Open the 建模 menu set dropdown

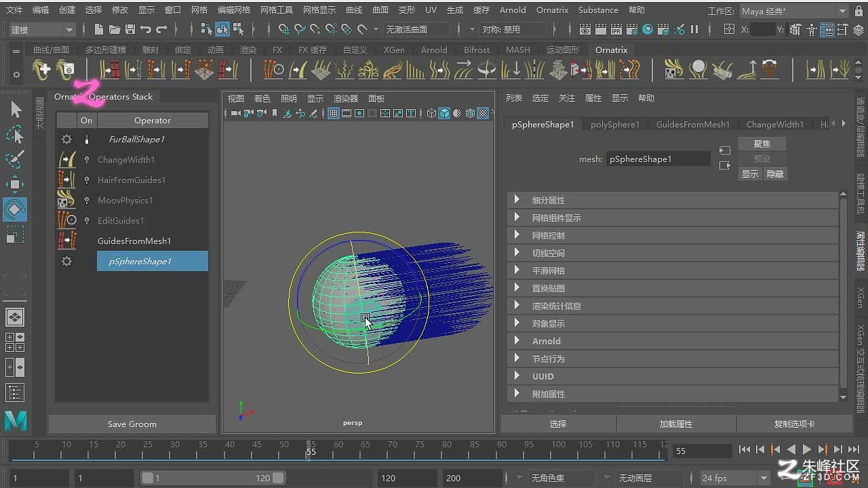tap(41, 30)
